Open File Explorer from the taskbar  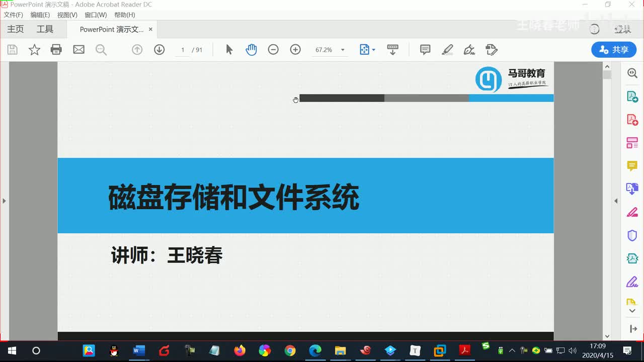click(340, 350)
